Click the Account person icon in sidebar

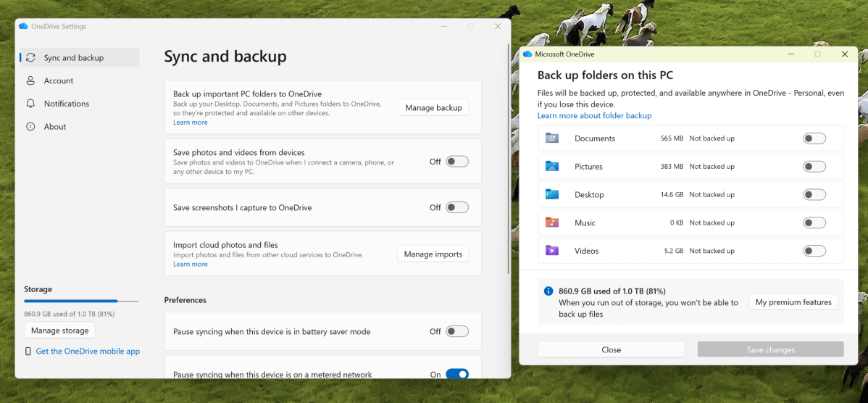[31, 81]
